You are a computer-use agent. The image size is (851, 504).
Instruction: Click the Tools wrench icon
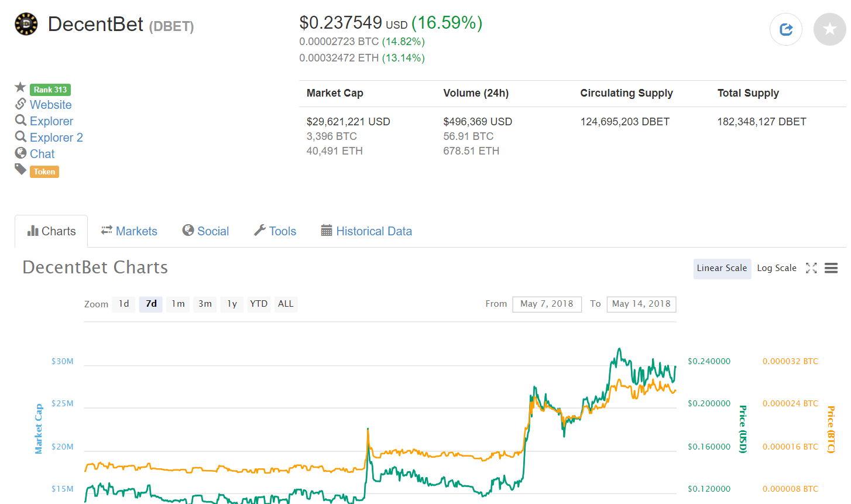[x=258, y=230]
